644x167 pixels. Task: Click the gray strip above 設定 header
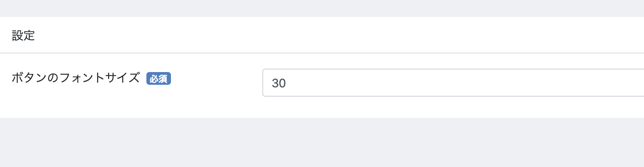coord(322,8)
